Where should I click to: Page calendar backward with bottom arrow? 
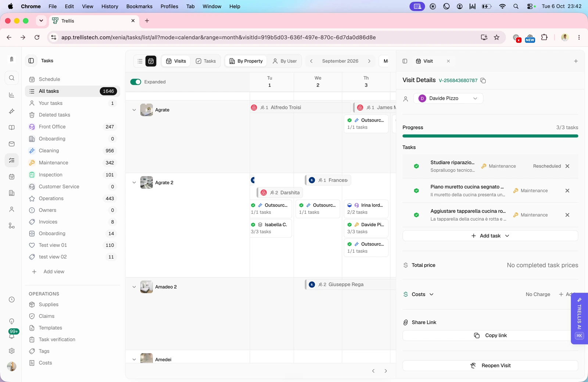[373, 371]
